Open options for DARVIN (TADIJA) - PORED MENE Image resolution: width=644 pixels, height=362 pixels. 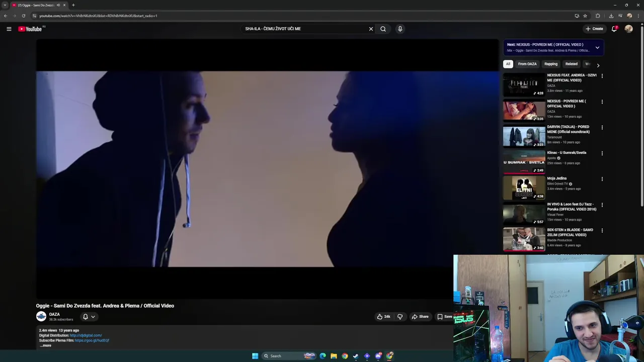tap(602, 127)
